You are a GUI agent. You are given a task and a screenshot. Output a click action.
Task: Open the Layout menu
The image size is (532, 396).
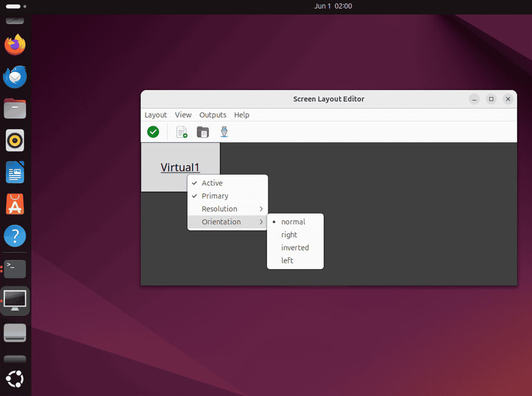156,115
